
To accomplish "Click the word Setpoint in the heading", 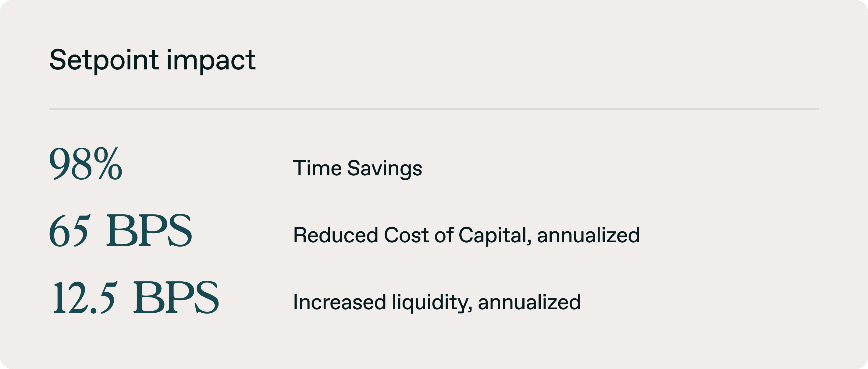I will coord(104,60).
